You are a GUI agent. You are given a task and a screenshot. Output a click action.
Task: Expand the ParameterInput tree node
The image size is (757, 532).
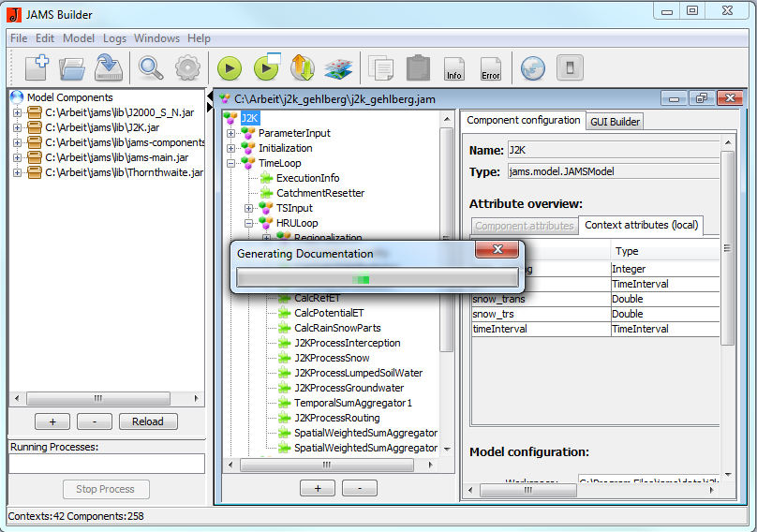[x=231, y=133]
